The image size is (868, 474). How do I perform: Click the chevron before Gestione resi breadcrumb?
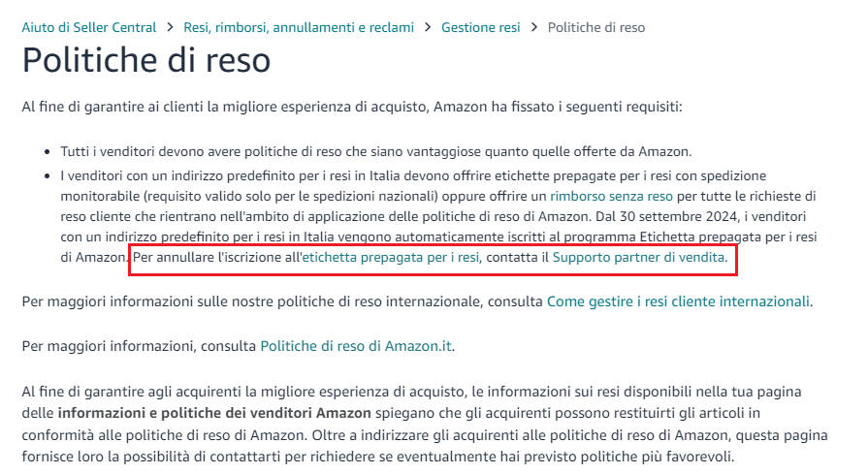tap(428, 27)
